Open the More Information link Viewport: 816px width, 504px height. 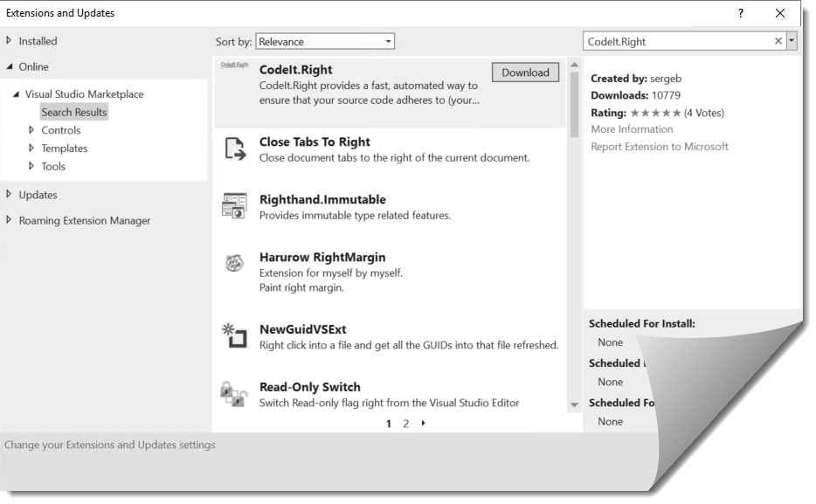click(x=632, y=129)
